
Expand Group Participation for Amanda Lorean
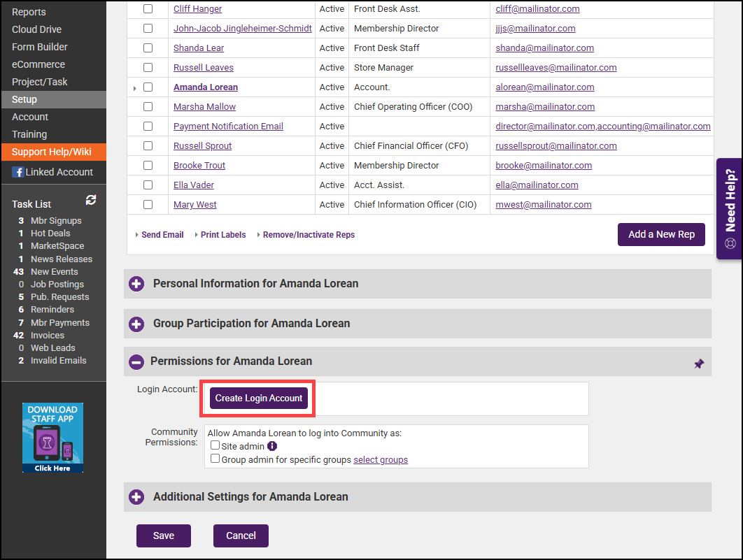[x=137, y=324]
